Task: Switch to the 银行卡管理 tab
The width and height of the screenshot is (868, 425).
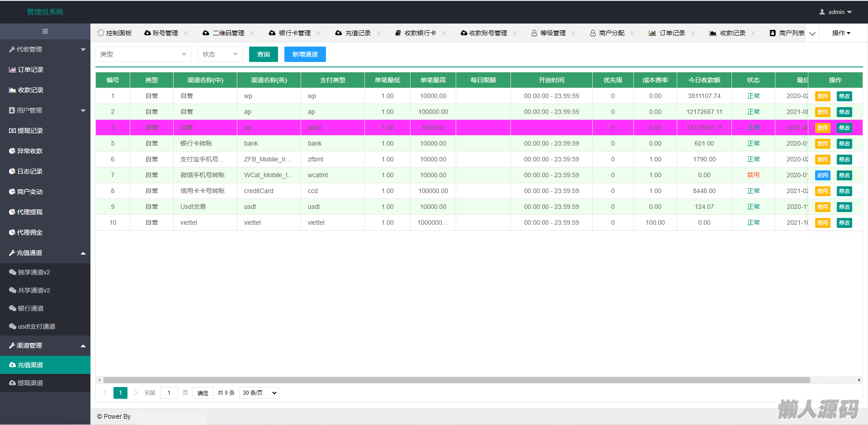Action: (x=294, y=33)
